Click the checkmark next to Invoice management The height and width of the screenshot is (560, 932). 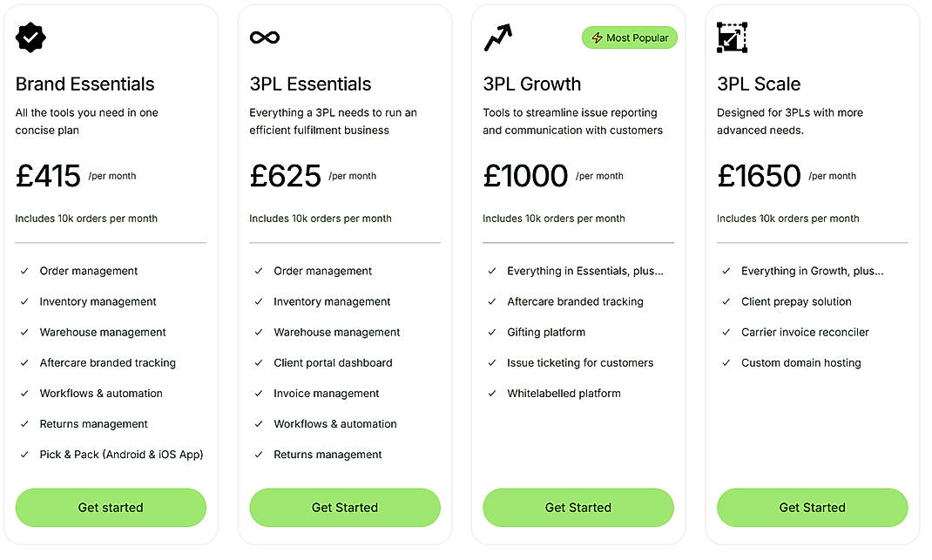tap(259, 393)
